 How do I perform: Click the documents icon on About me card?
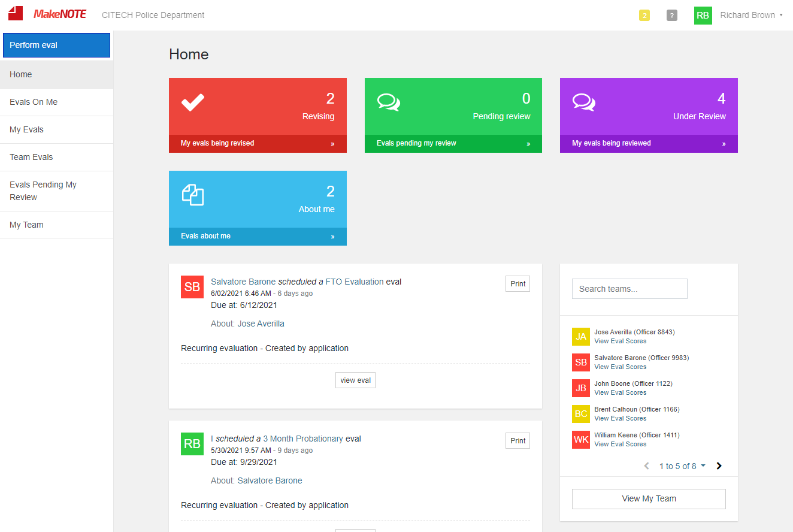coord(193,195)
